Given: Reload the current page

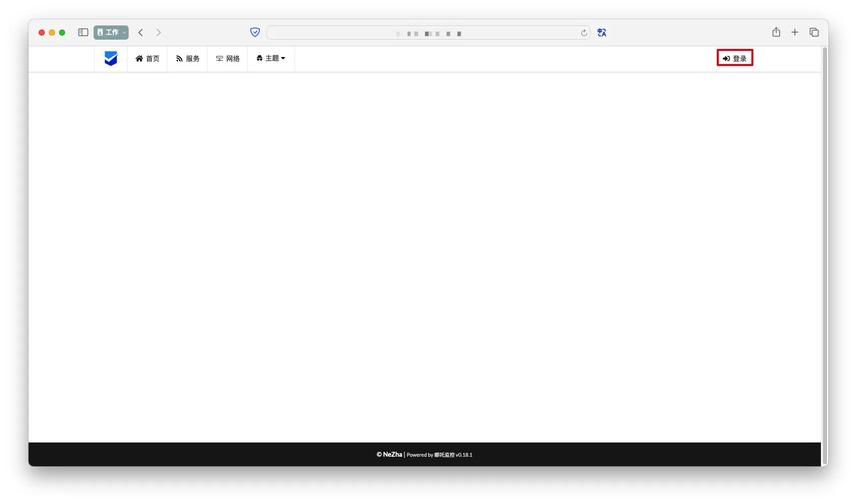Looking at the screenshot, I should [584, 33].
